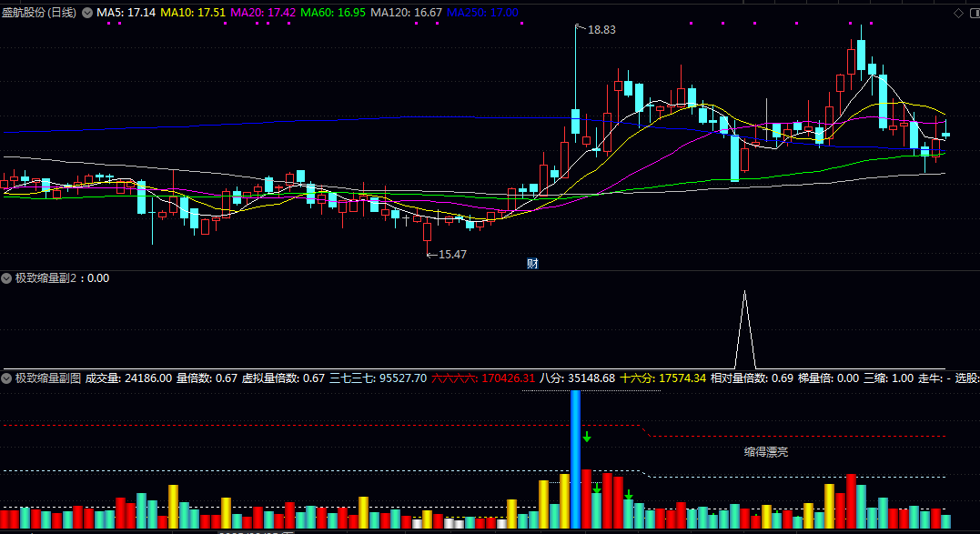
Task: Click the 极致缩量副图 indicator name
Action: 48,378
